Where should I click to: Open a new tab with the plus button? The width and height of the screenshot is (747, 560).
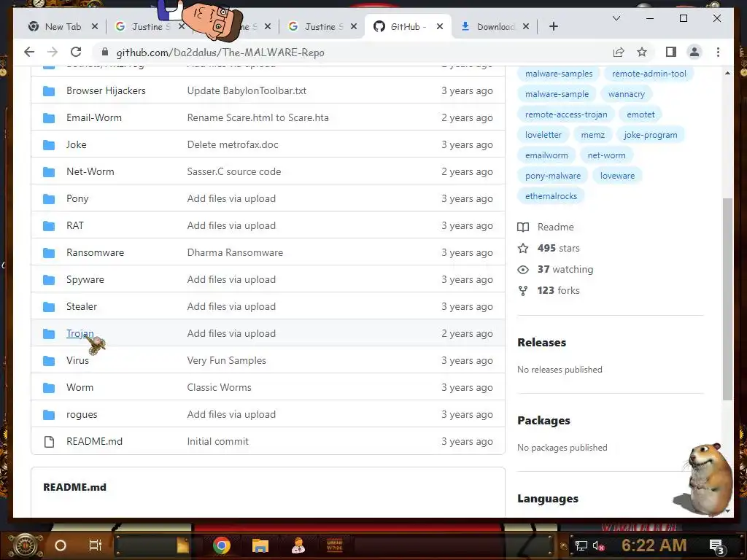point(554,27)
